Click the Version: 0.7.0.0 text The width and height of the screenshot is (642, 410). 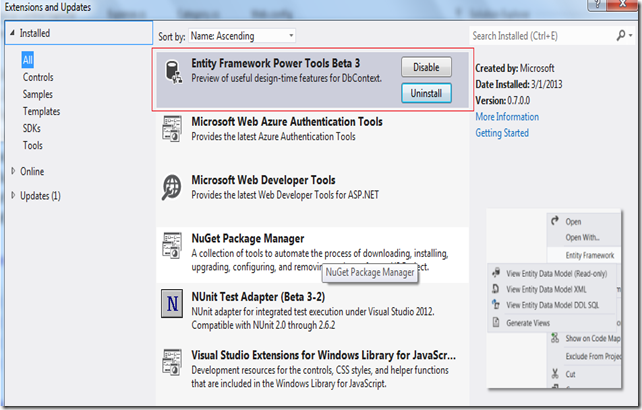[x=502, y=100]
